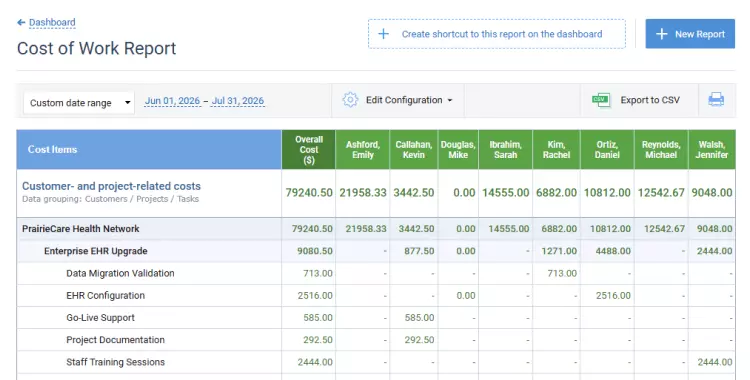The width and height of the screenshot is (750, 380).
Task: Click the Ibrahim, Sarah column header
Action: coord(506,149)
